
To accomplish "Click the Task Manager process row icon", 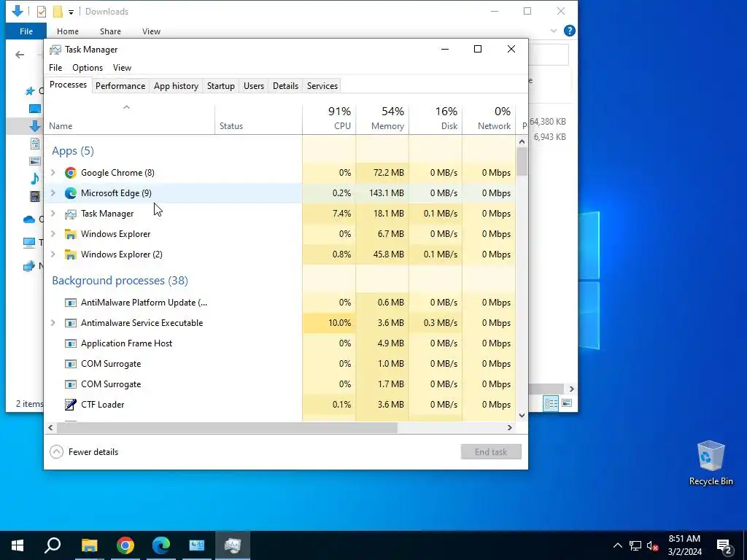I will coord(71,214).
